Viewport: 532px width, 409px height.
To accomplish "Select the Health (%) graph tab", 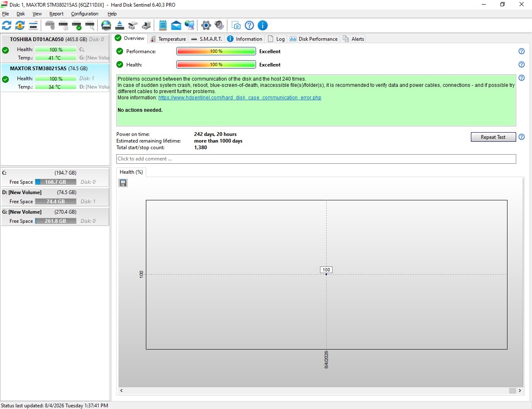I will click(131, 172).
